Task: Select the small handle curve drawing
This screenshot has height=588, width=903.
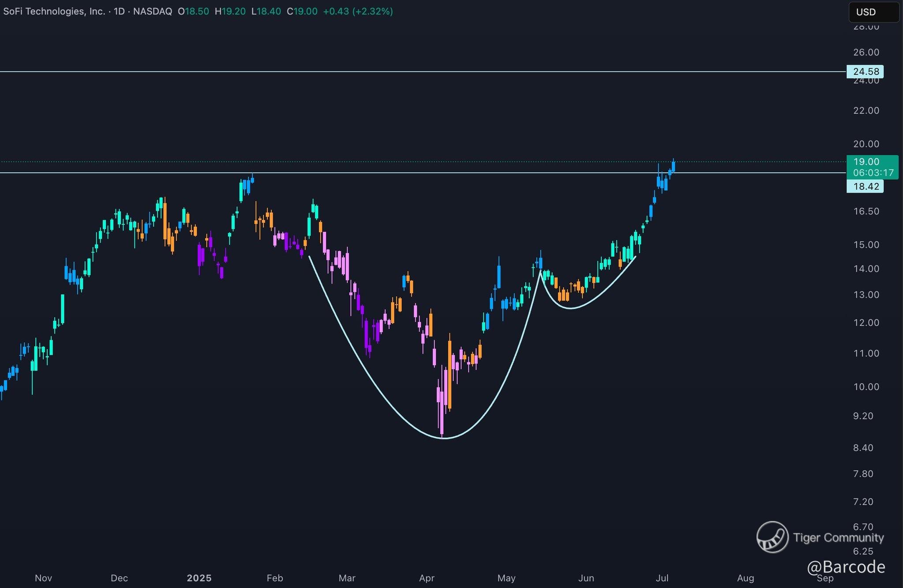Action: pos(571,308)
